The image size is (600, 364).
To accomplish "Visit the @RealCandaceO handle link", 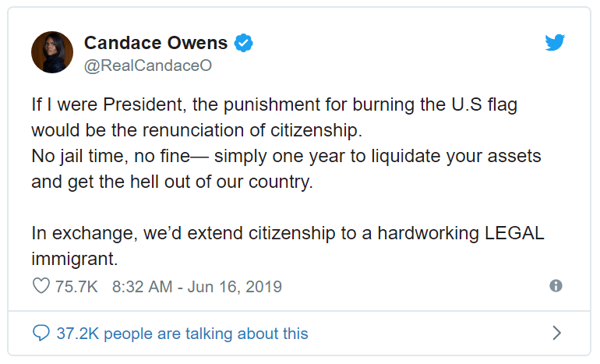I will [147, 65].
